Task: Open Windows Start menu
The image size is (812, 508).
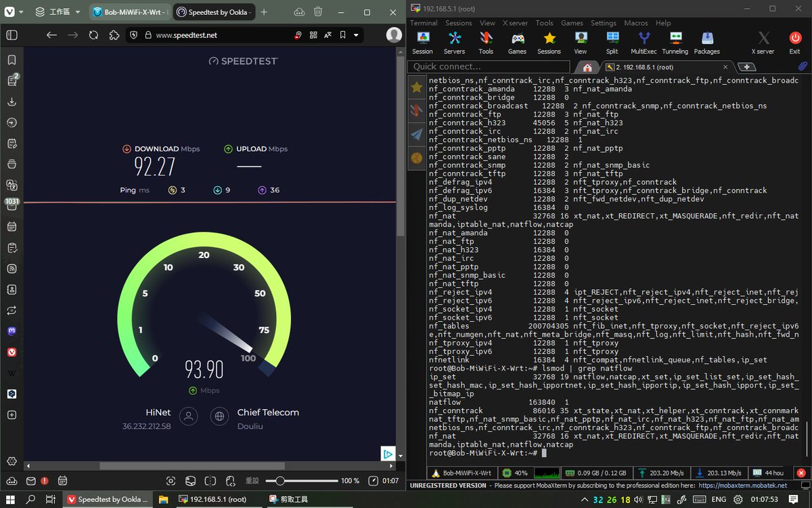Action: (10, 500)
